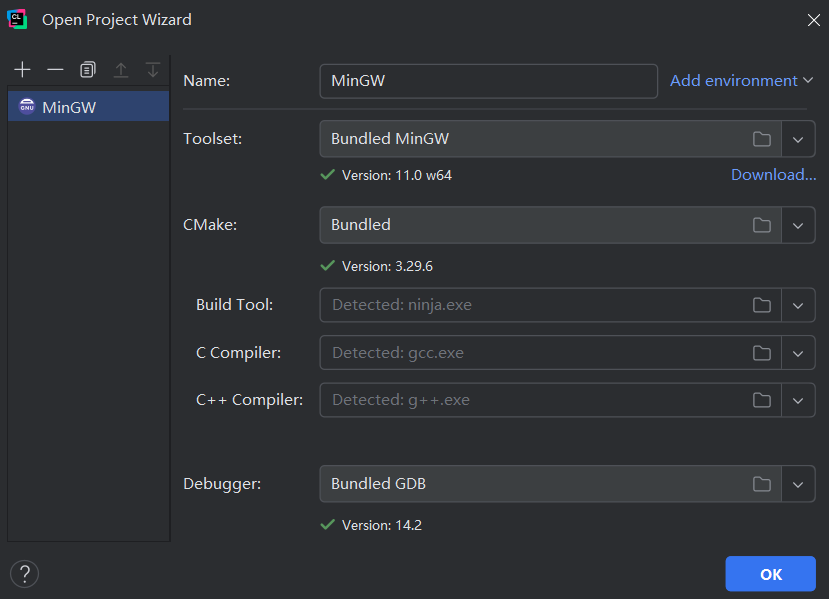Image resolution: width=829 pixels, height=599 pixels.
Task: Browse folder for C++ Compiler
Action: pyautogui.click(x=761, y=400)
